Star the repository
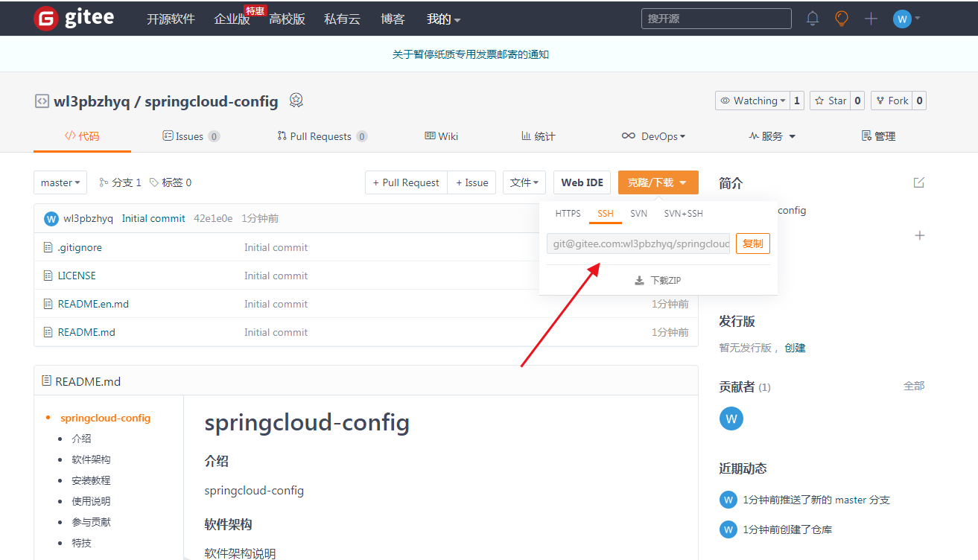978x560 pixels. click(830, 101)
